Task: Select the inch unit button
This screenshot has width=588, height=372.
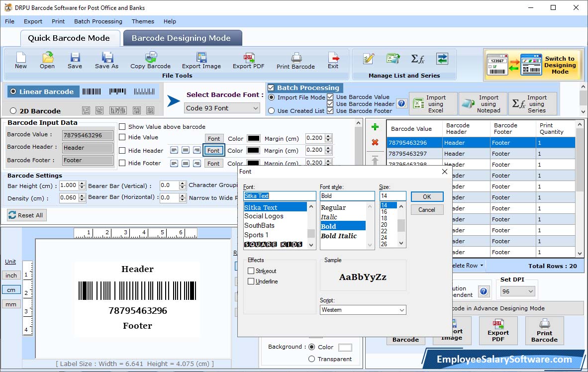Action: click(11, 275)
